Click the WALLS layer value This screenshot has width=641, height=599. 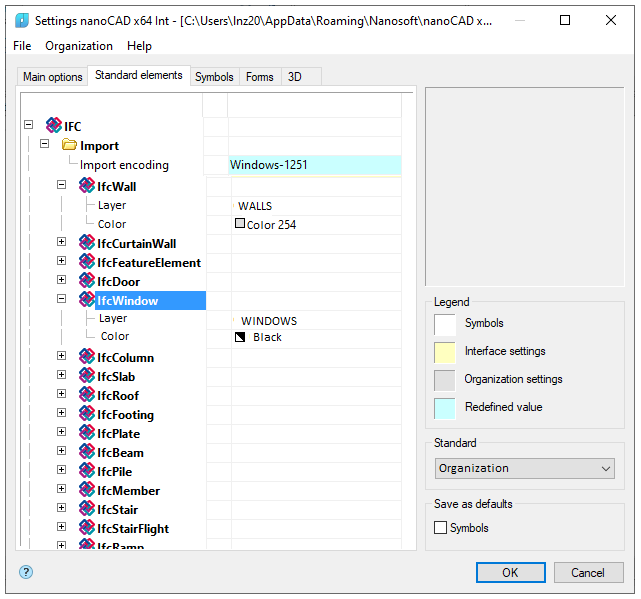(255, 206)
